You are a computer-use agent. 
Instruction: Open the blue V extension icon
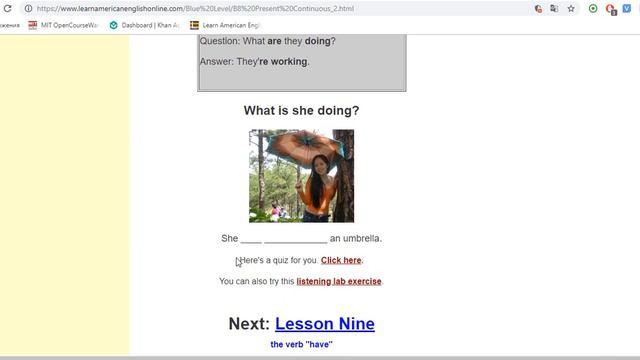[x=627, y=8]
